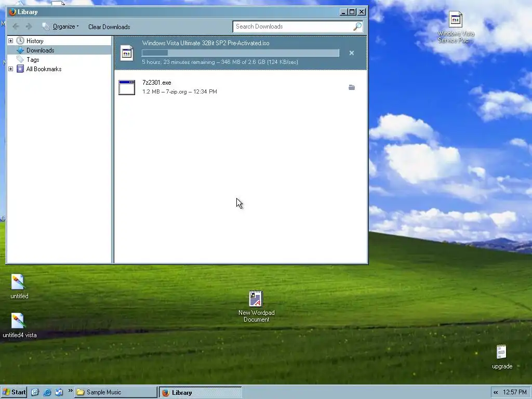
Task: Go forward with the forward arrow
Action: (29, 26)
